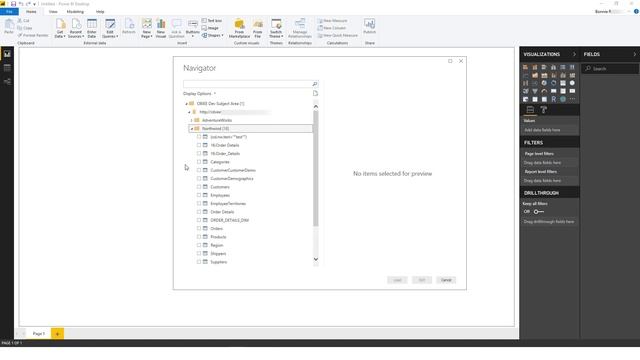Check the Customers table checkbox

click(199, 187)
